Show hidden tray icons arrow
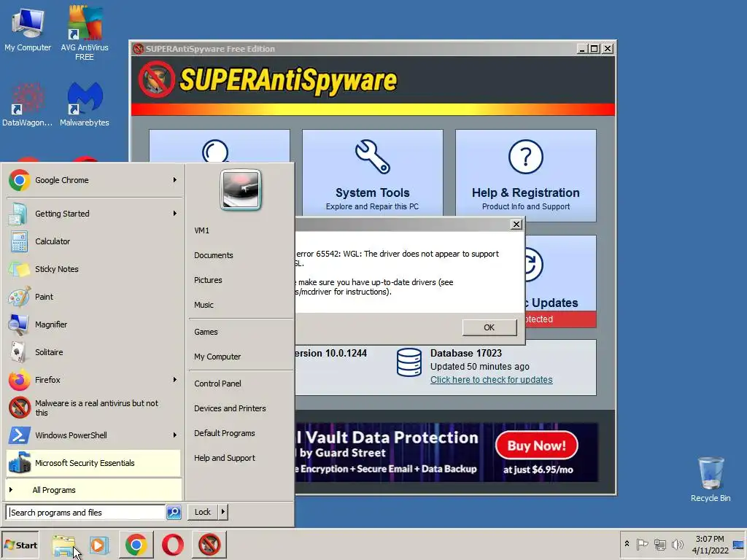This screenshot has height=560, width=747. [x=627, y=544]
